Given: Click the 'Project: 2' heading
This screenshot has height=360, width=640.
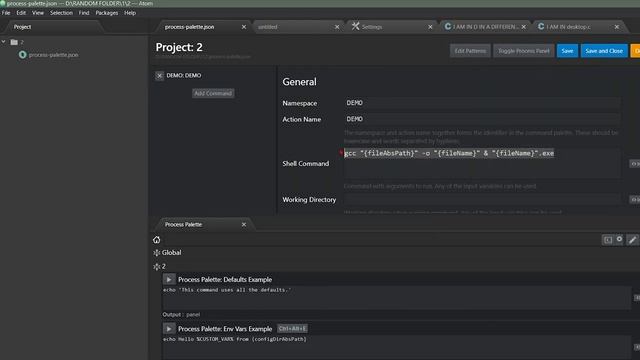Looking at the screenshot, I should [179, 47].
